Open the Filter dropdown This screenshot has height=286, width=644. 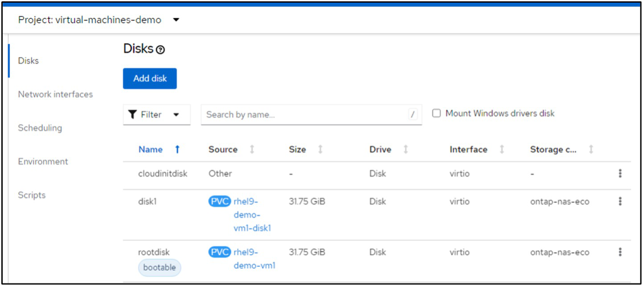point(156,115)
